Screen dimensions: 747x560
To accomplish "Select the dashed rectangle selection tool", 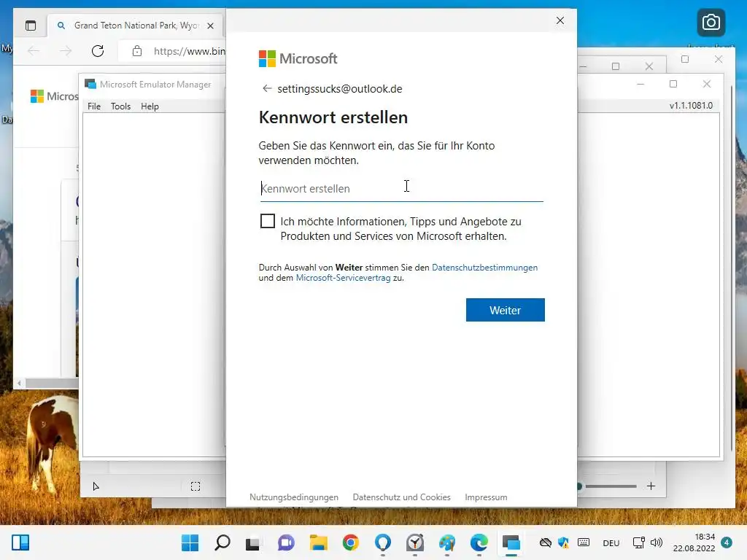I will pyautogui.click(x=196, y=486).
